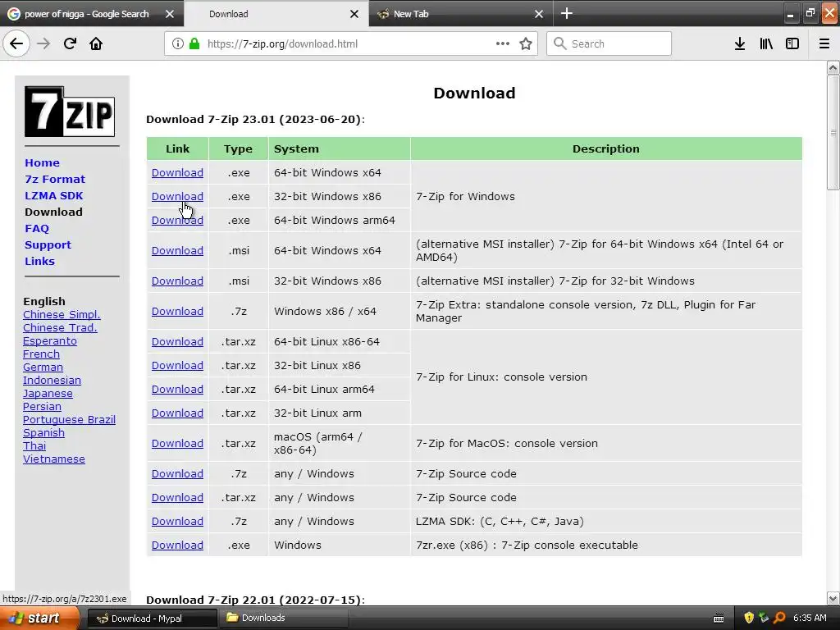Close the New Tab tab
The image size is (840, 630).
click(539, 14)
